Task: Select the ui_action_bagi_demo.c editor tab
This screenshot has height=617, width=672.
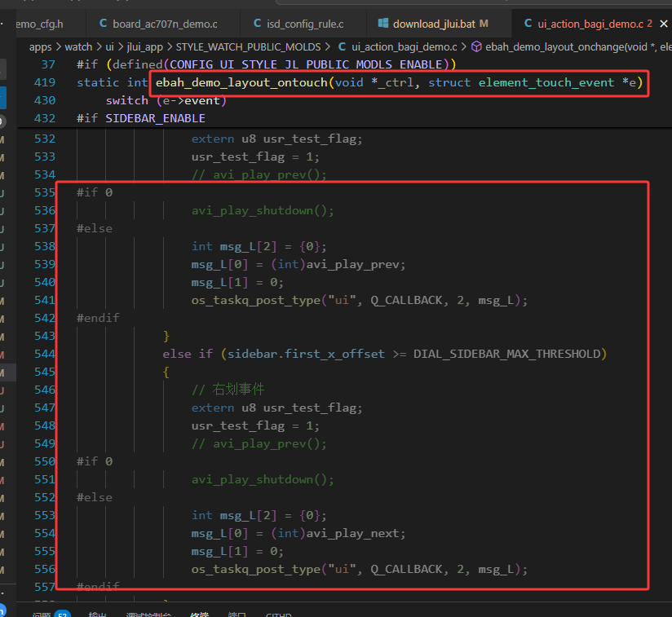Action: tap(590, 24)
